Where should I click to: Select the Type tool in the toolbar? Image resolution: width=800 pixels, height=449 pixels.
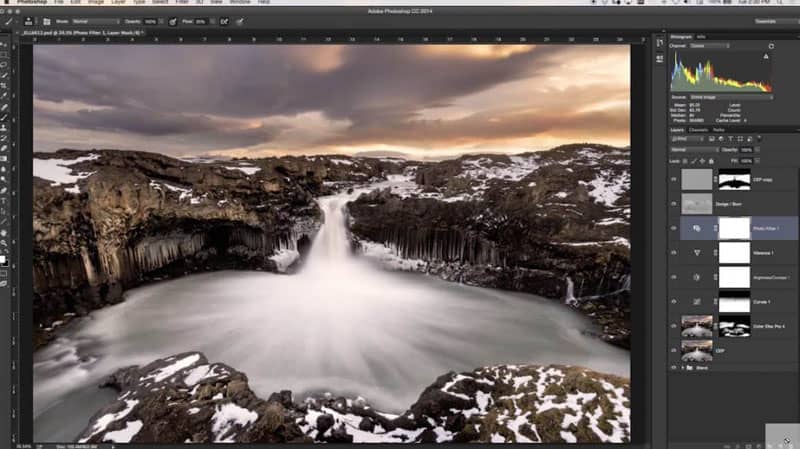[x=5, y=200]
